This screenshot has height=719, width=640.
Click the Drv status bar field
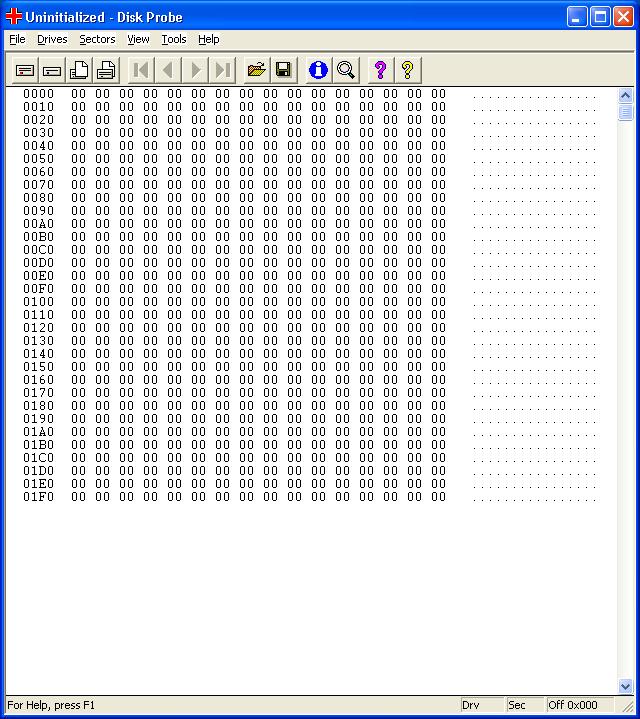coord(482,705)
